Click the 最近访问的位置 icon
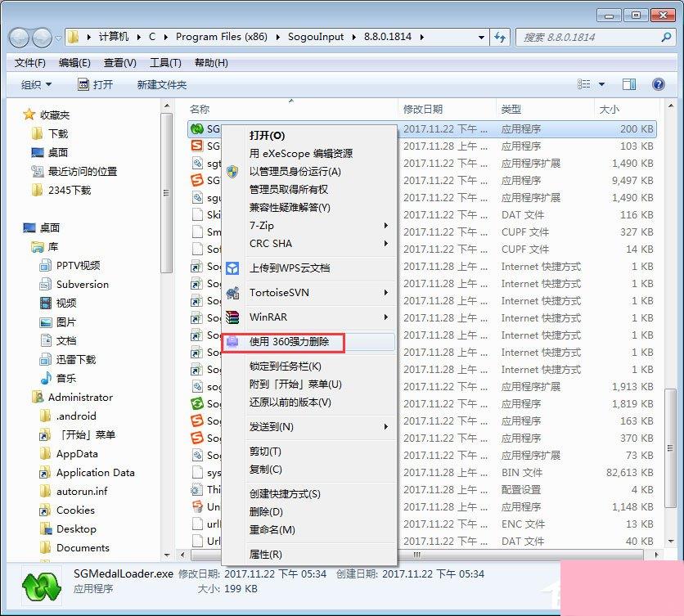Image resolution: width=684 pixels, height=616 pixels. 38,172
